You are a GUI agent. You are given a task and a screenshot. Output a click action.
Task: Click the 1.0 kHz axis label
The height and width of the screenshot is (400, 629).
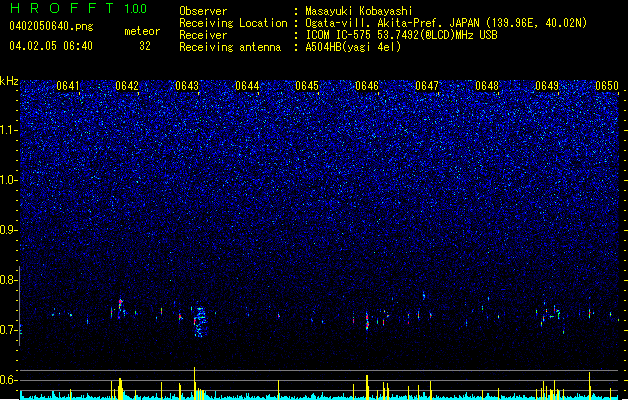(x=8, y=180)
